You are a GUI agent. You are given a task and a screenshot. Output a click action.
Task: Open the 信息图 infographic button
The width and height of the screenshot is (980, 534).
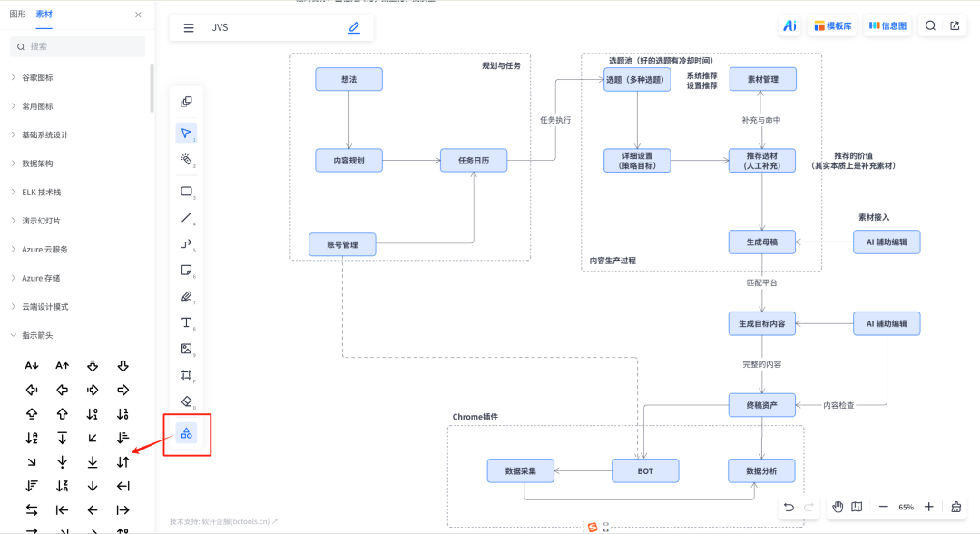pos(887,25)
